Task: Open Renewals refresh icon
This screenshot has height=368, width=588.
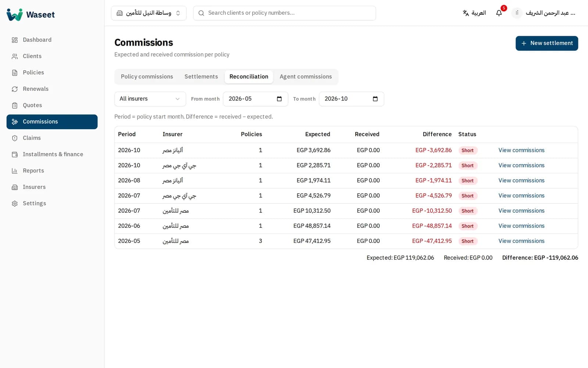Action: [15, 89]
